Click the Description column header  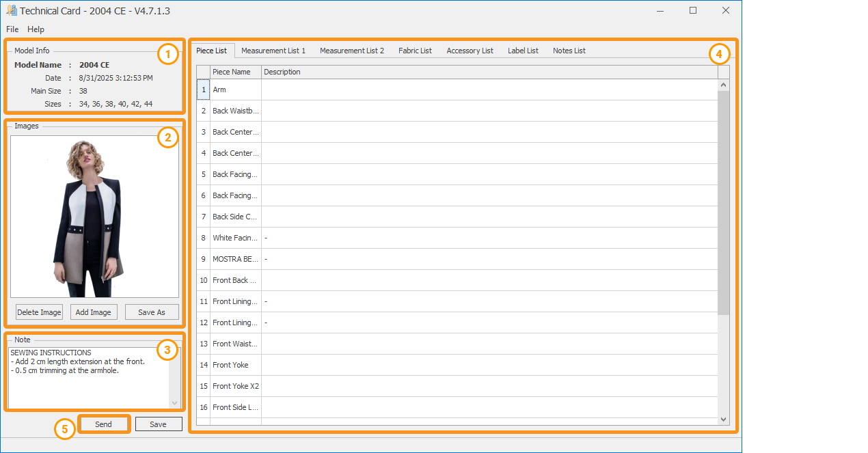click(x=489, y=72)
